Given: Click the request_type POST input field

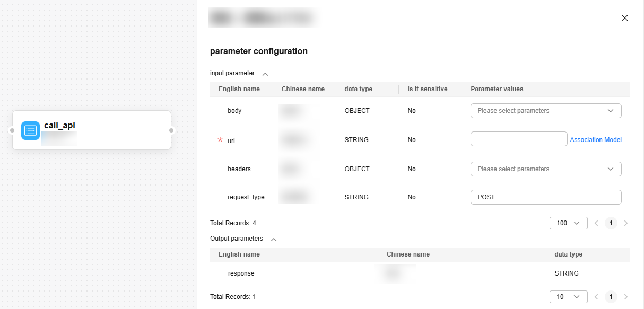Looking at the screenshot, I should click(545, 197).
